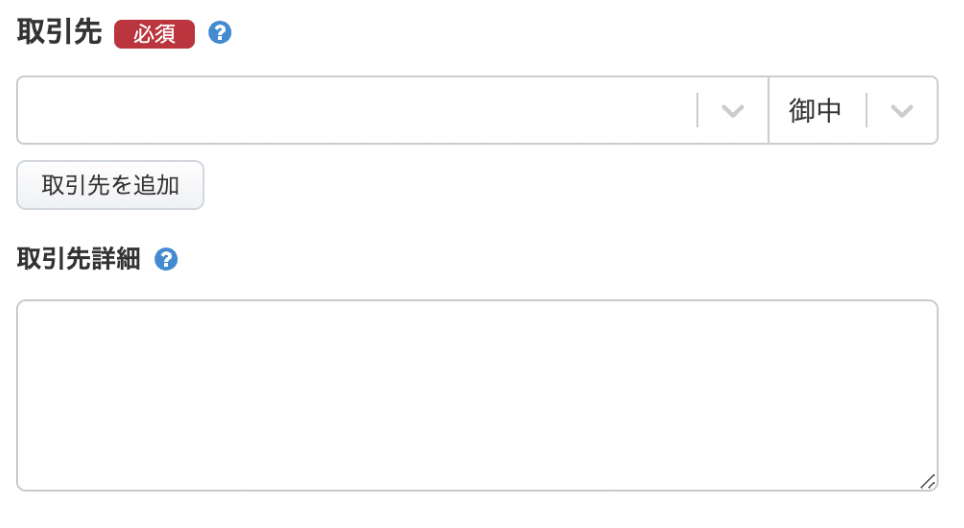The height and width of the screenshot is (528, 964).
Task: Click the red 必須 badge
Action: pos(154,34)
